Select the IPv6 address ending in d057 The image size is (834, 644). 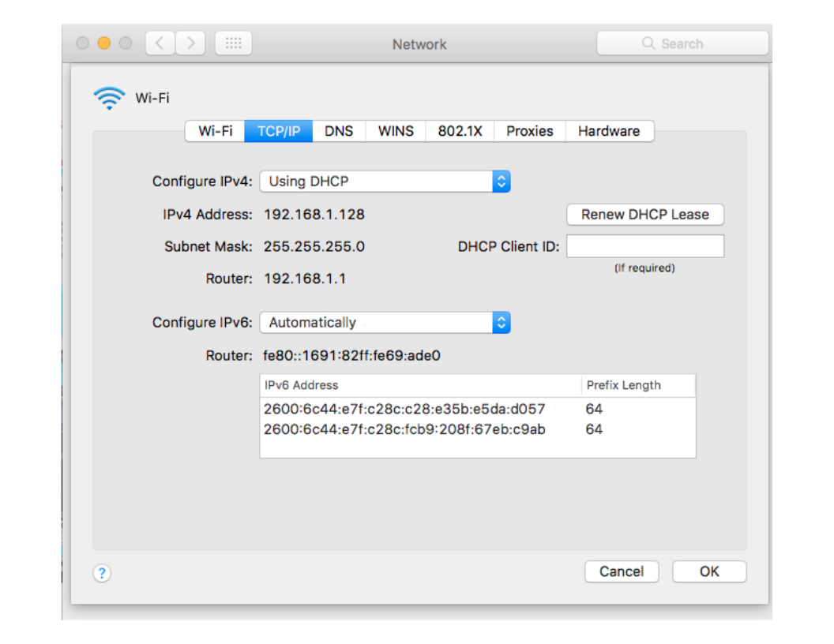[404, 409]
